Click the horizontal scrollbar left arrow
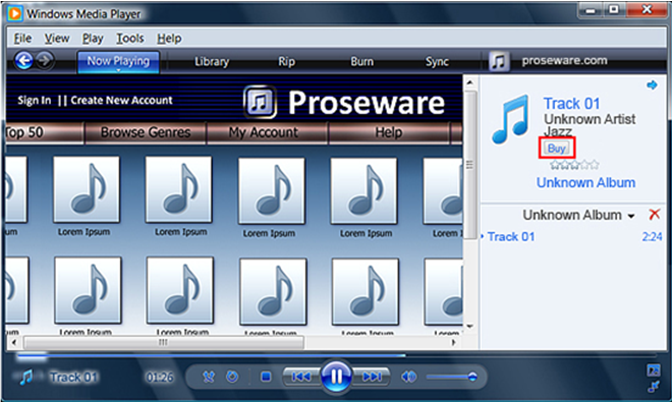The height and width of the screenshot is (402, 672). [x=14, y=342]
